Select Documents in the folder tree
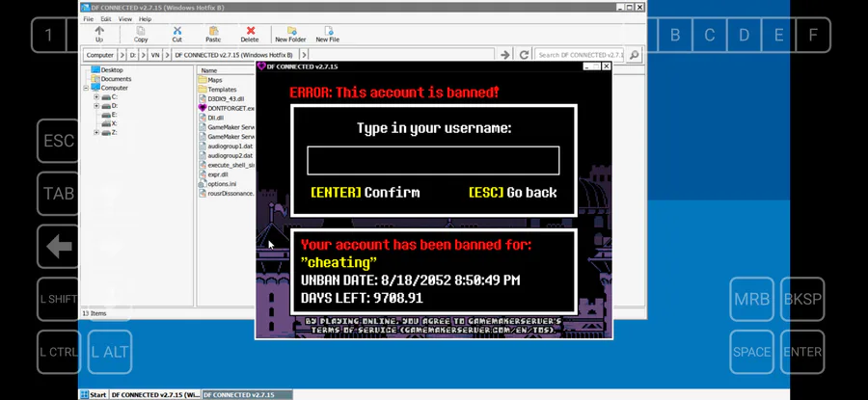The height and width of the screenshot is (400, 868). click(111, 79)
